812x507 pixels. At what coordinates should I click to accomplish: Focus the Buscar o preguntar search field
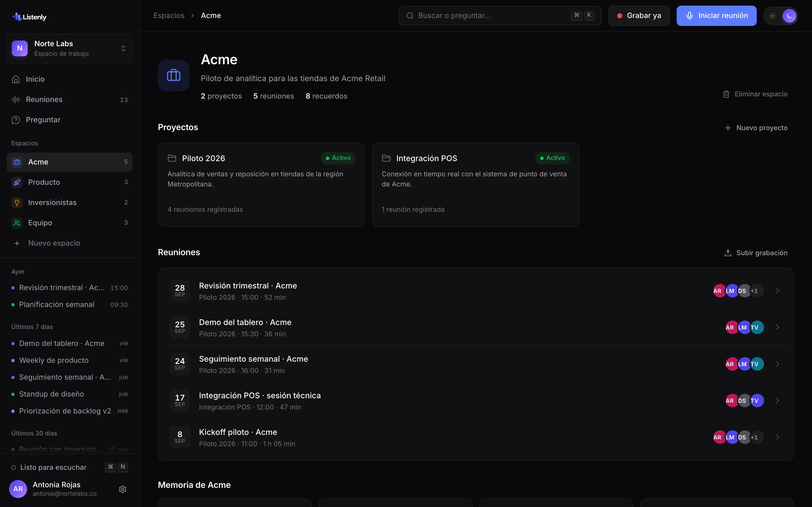500,16
